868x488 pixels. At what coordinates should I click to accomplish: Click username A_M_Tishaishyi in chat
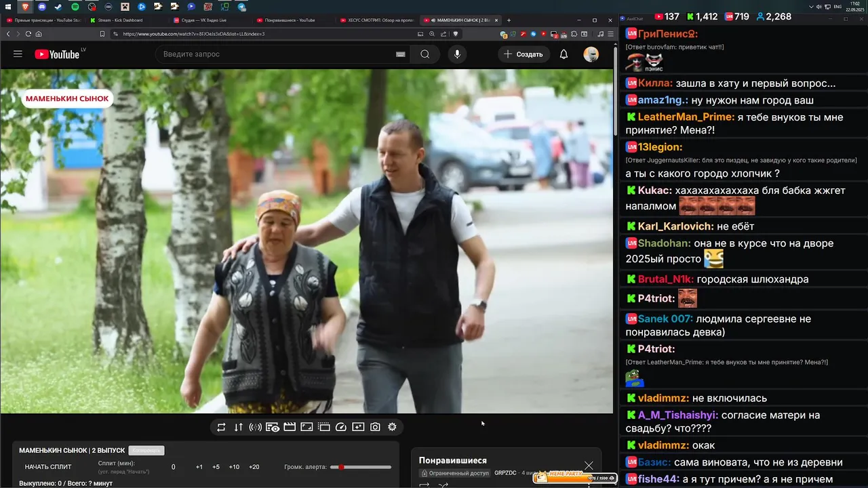(x=678, y=415)
